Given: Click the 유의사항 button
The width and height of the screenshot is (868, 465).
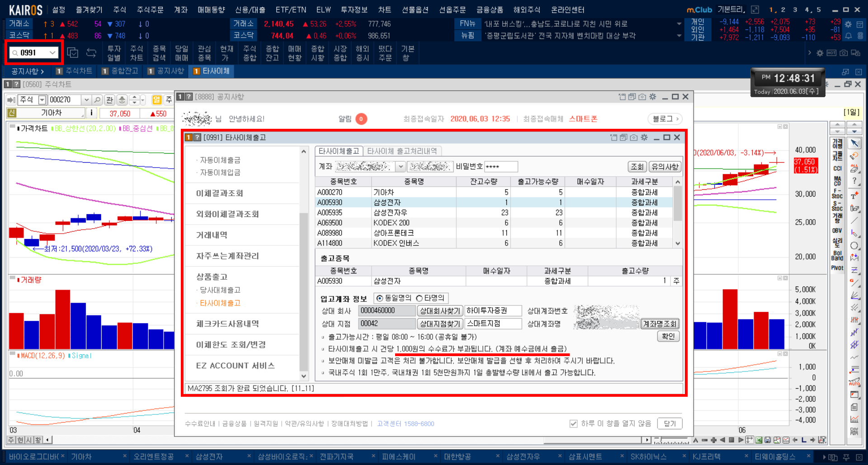Looking at the screenshot, I should pos(665,167).
